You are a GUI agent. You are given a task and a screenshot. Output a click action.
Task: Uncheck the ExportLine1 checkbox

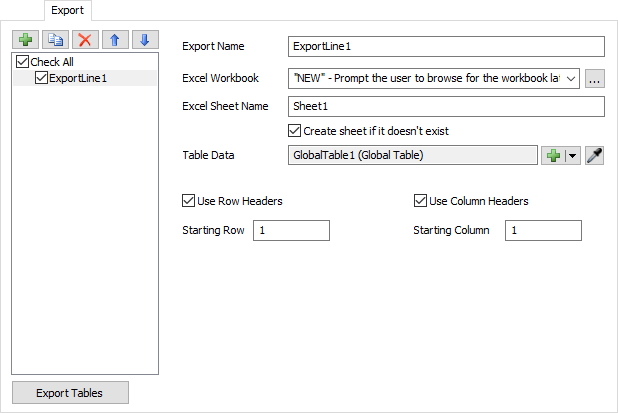coord(41,78)
